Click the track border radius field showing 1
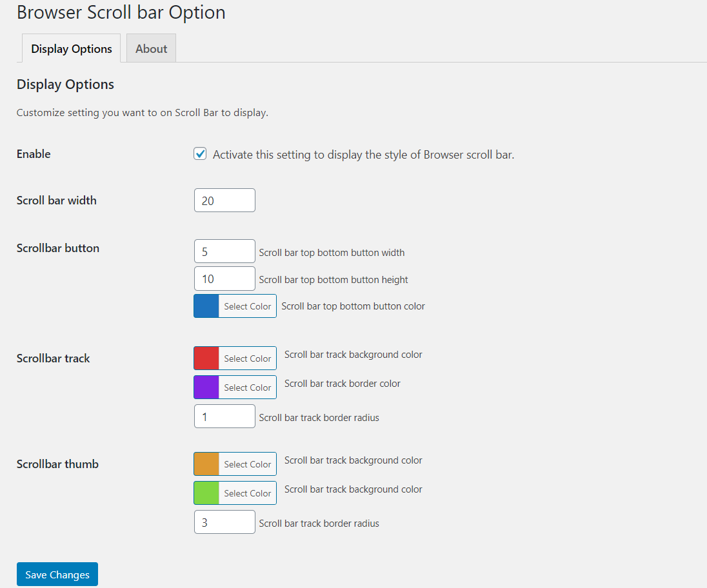 click(x=224, y=416)
